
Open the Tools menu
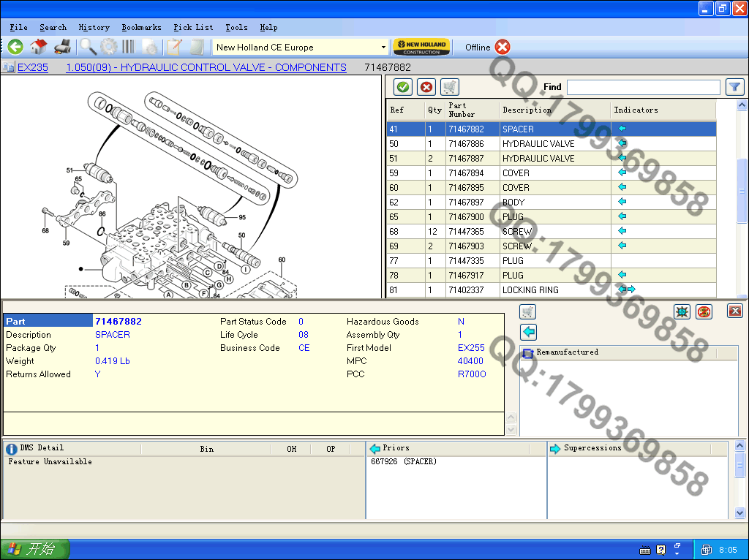tap(236, 27)
